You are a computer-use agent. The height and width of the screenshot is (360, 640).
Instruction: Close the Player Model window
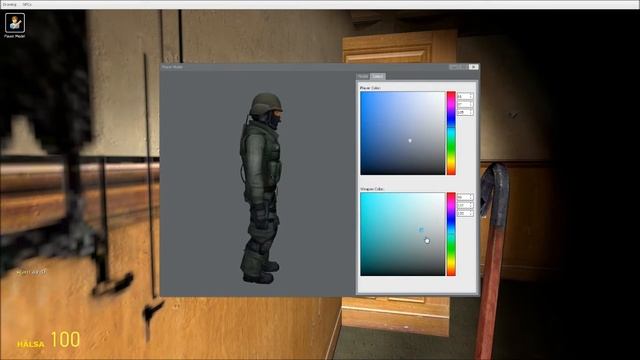[473, 67]
